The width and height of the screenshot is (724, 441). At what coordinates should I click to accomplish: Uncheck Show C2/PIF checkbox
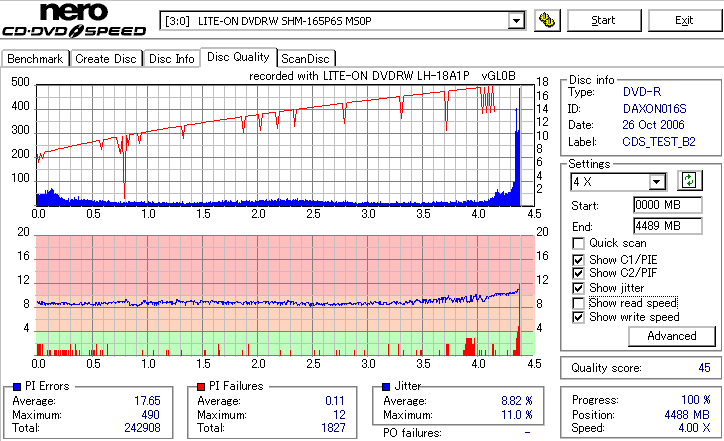pyautogui.click(x=578, y=273)
